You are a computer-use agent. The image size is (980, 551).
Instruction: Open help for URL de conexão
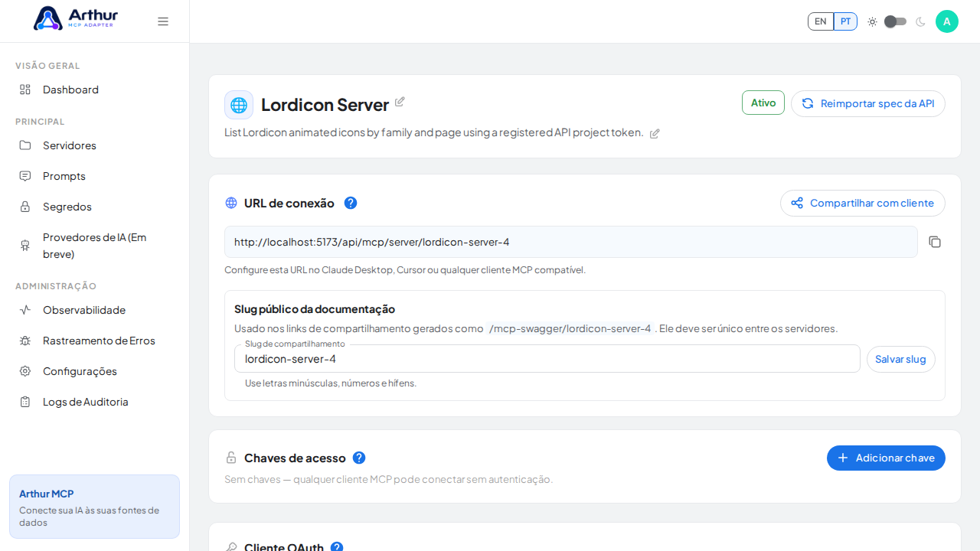(x=351, y=203)
